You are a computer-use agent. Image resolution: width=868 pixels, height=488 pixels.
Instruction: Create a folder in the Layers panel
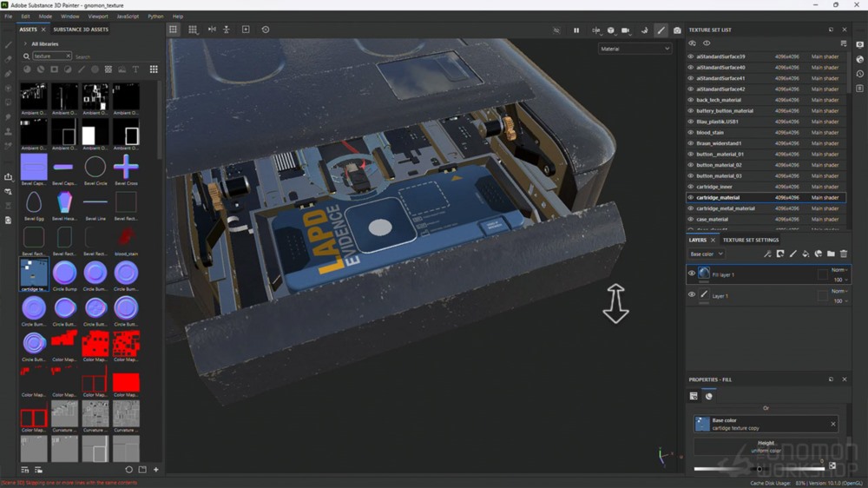(831, 254)
